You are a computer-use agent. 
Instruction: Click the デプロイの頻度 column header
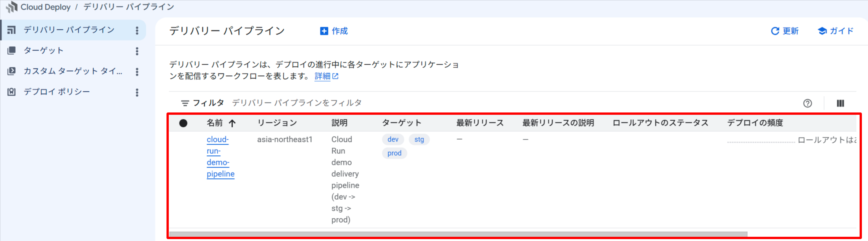tap(755, 123)
